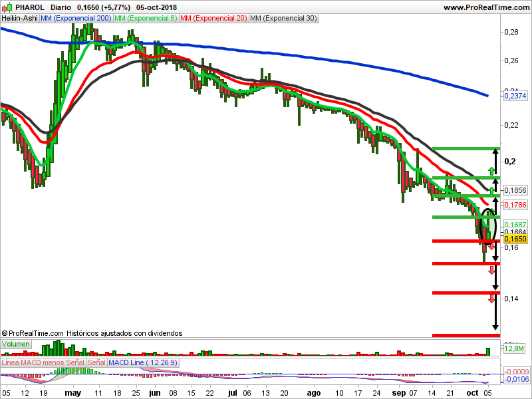Screen dimensions: 532x399
Task: Open the Heikin-Ashi chart style label
Action: (x=19, y=19)
